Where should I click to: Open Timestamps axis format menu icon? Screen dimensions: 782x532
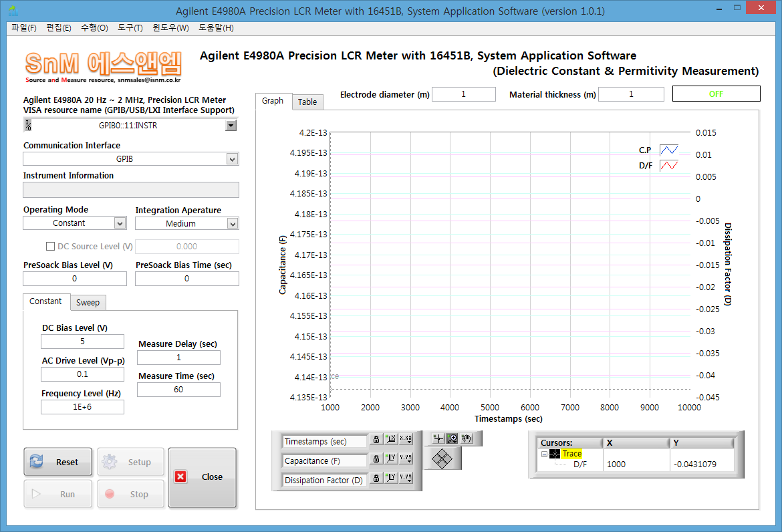(406, 439)
